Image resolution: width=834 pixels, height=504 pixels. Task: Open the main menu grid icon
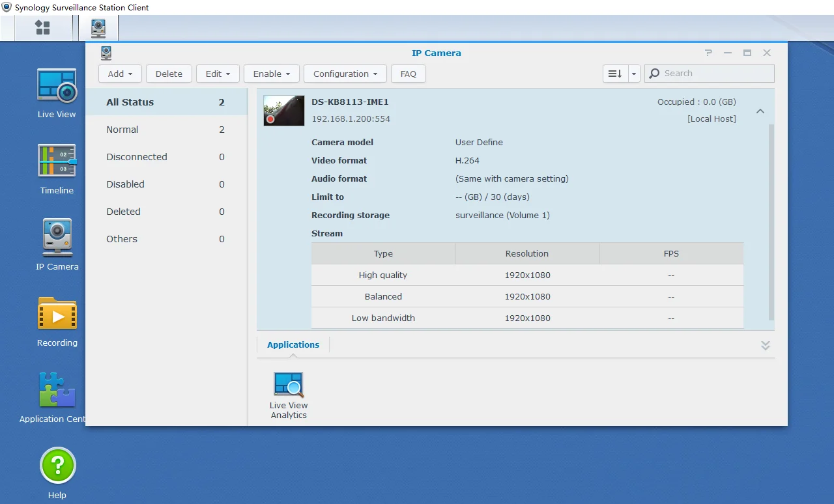pos(42,27)
